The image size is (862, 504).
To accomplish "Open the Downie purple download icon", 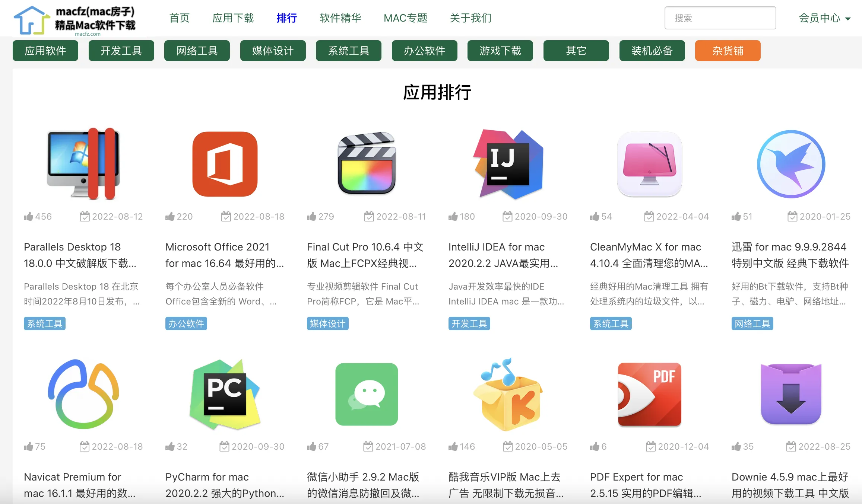I will pyautogui.click(x=791, y=394).
